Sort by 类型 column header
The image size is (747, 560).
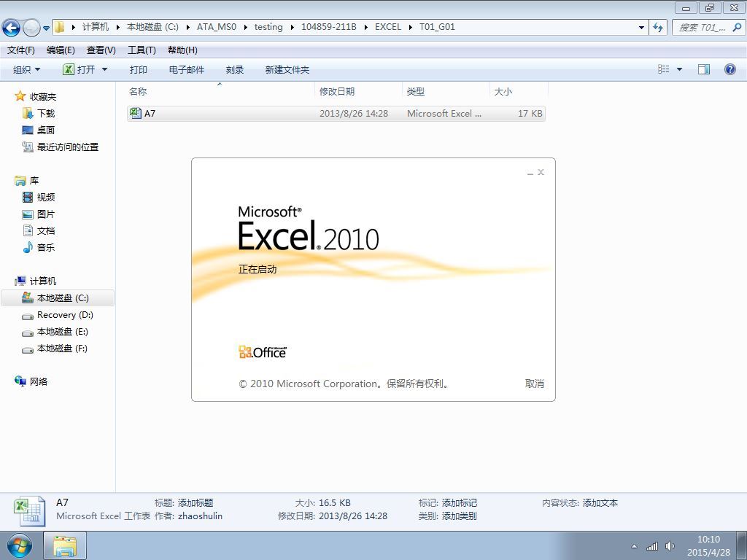(x=415, y=91)
